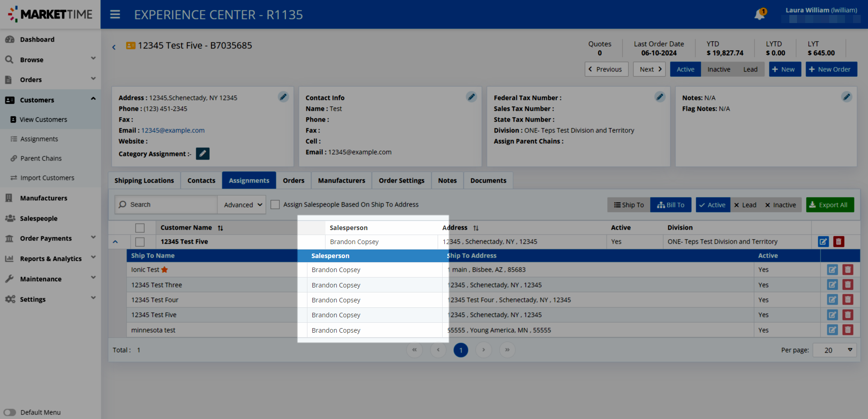Open the Per page dropdown
The height and width of the screenshot is (419, 868).
click(x=834, y=350)
